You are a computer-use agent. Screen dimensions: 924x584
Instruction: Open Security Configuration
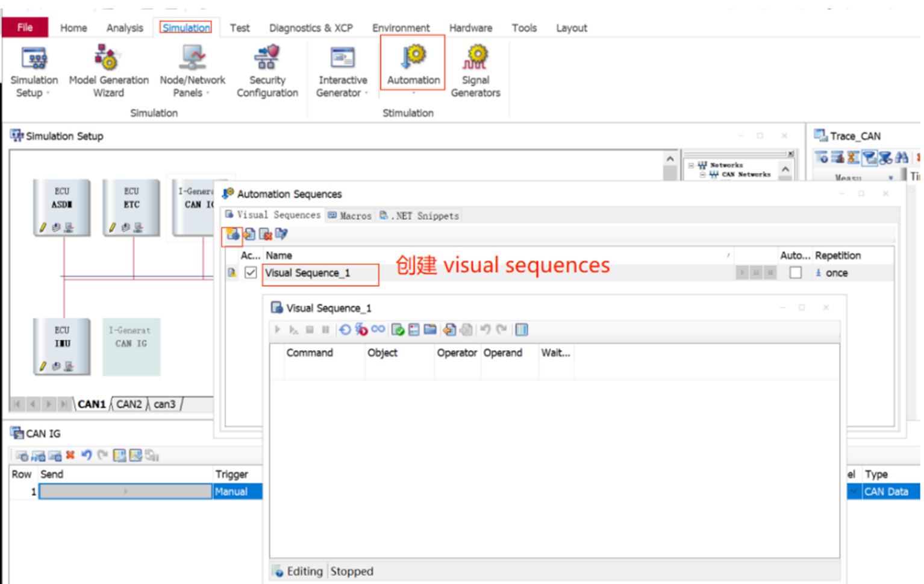coord(267,71)
